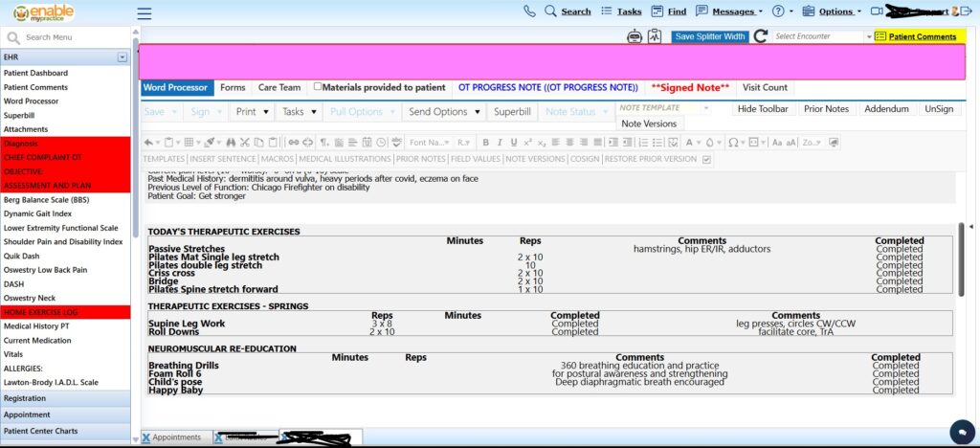980x448 pixels.
Task: Open the Print dropdown menu
Action: (253, 111)
